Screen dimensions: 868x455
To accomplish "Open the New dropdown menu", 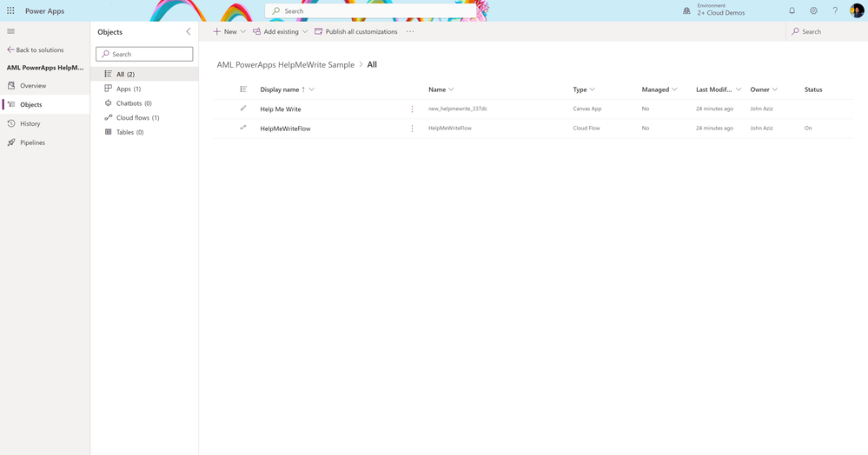I will pos(229,31).
